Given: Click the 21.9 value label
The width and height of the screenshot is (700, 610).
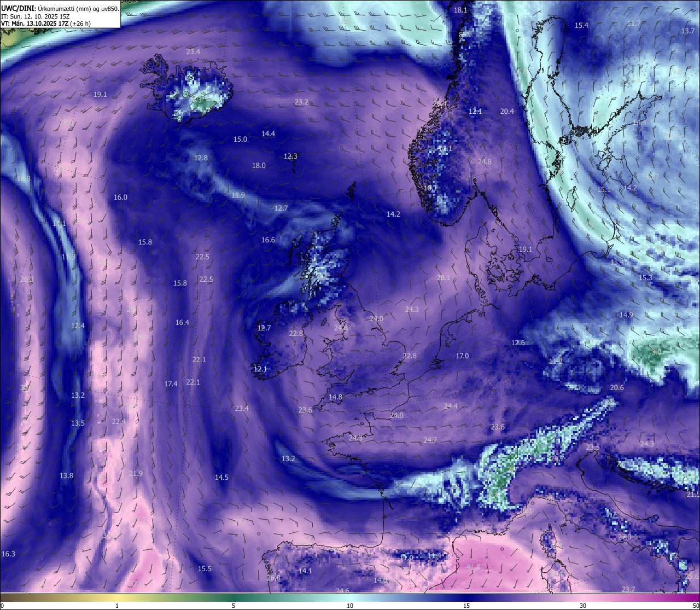Looking at the screenshot, I should (x=136, y=474).
